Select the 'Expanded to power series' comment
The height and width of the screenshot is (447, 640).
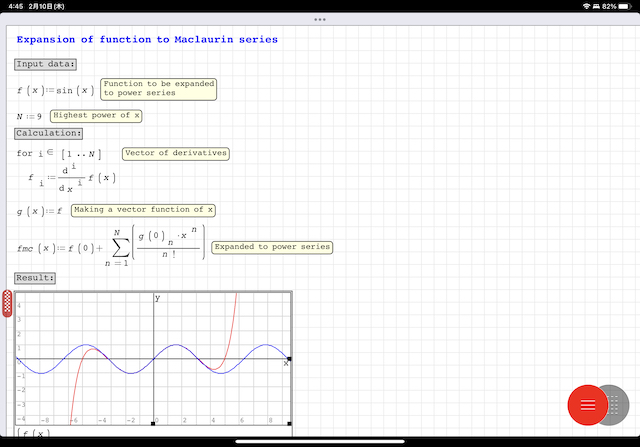click(272, 246)
